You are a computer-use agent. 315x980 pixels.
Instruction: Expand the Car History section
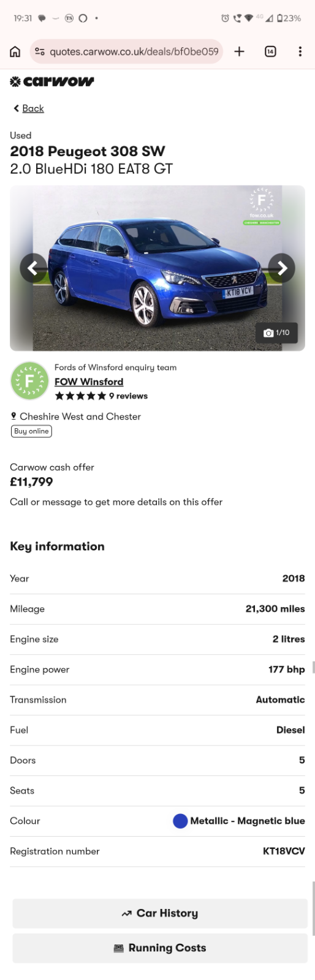tap(160, 913)
